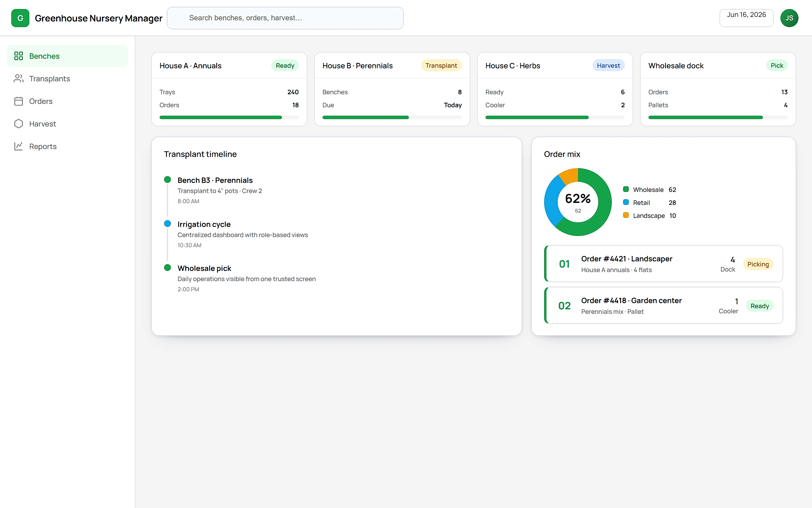Click the Reports chart icon
This screenshot has width=812, height=508.
coord(18,146)
